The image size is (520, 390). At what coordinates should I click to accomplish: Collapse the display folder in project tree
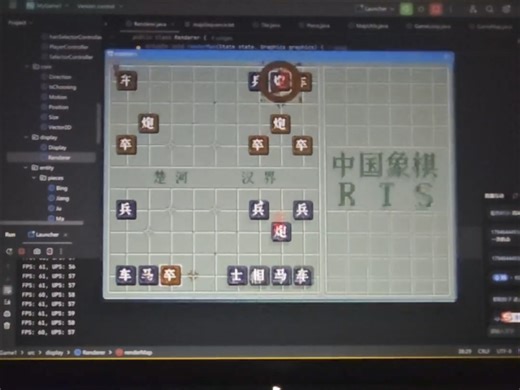point(27,137)
